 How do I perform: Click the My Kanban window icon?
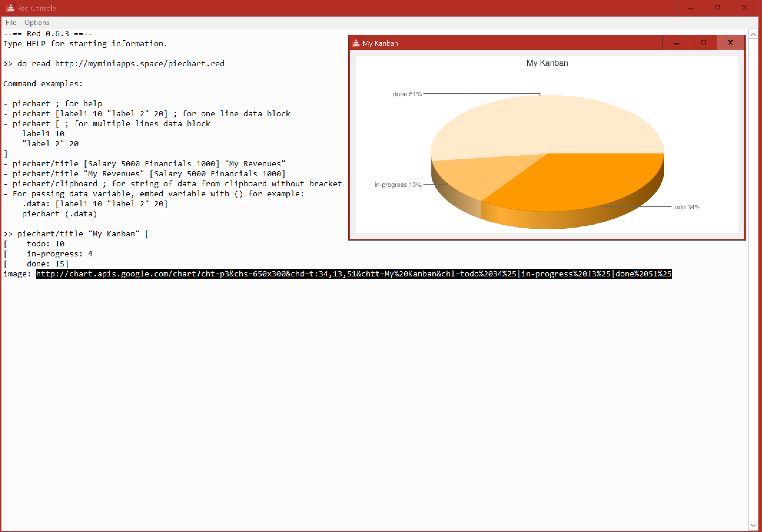pos(356,43)
